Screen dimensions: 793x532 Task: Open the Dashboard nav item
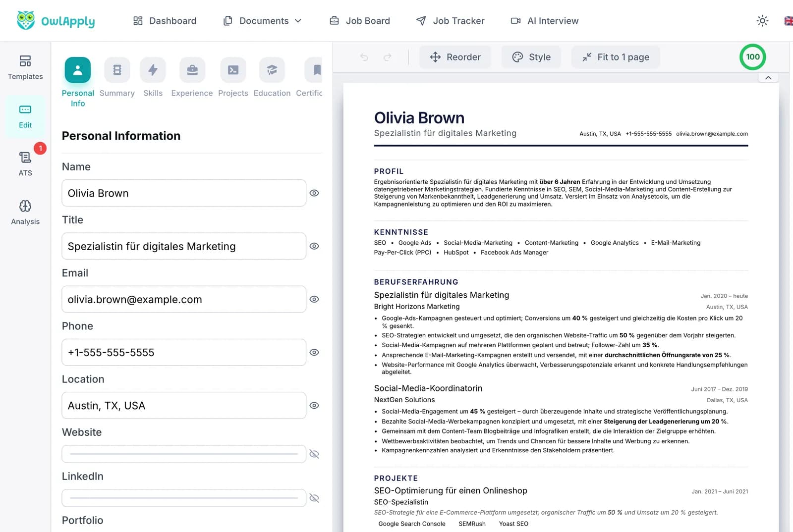click(165, 21)
